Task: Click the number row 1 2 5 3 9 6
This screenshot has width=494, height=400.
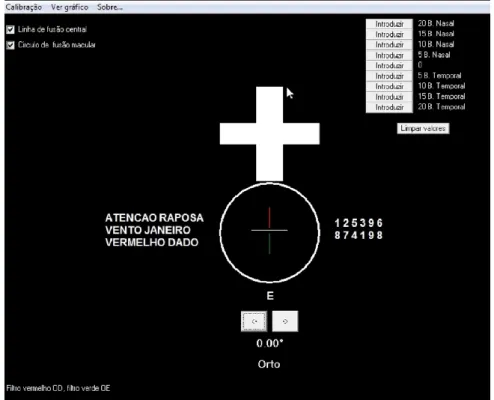Action: [359, 223]
